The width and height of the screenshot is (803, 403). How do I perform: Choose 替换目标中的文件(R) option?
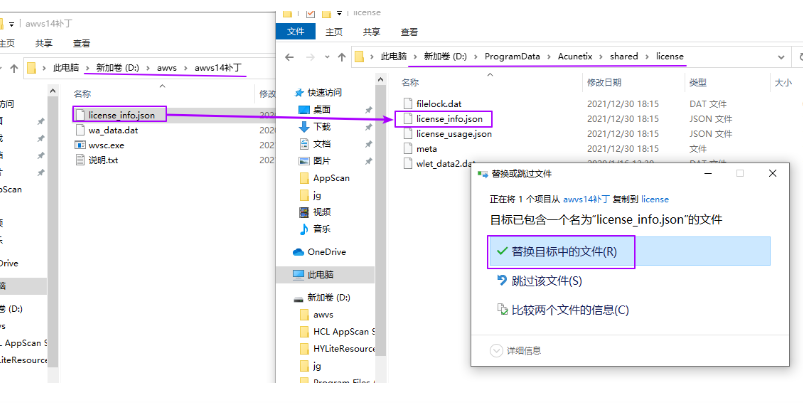click(x=630, y=251)
